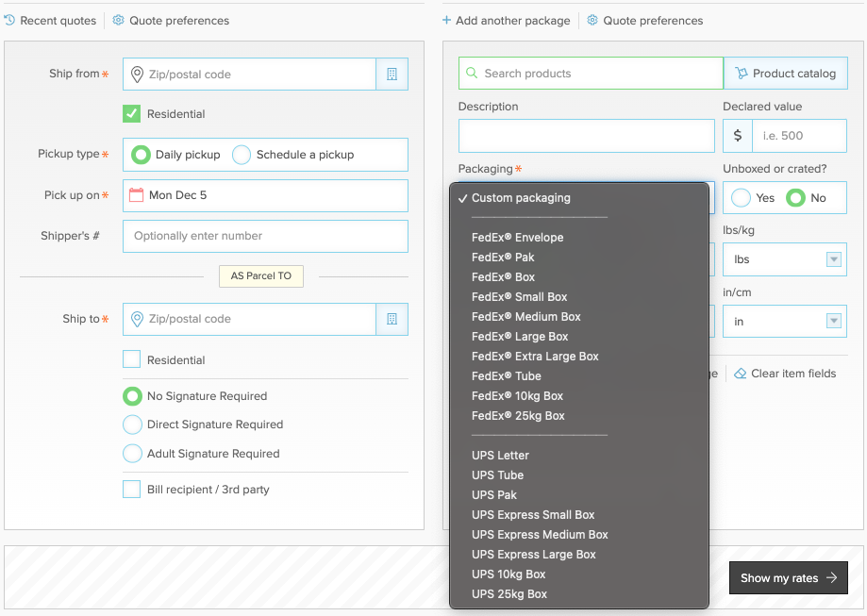This screenshot has width=867, height=616.
Task: Uncheck the Residential checkbox under Ship from
Action: tap(132, 114)
